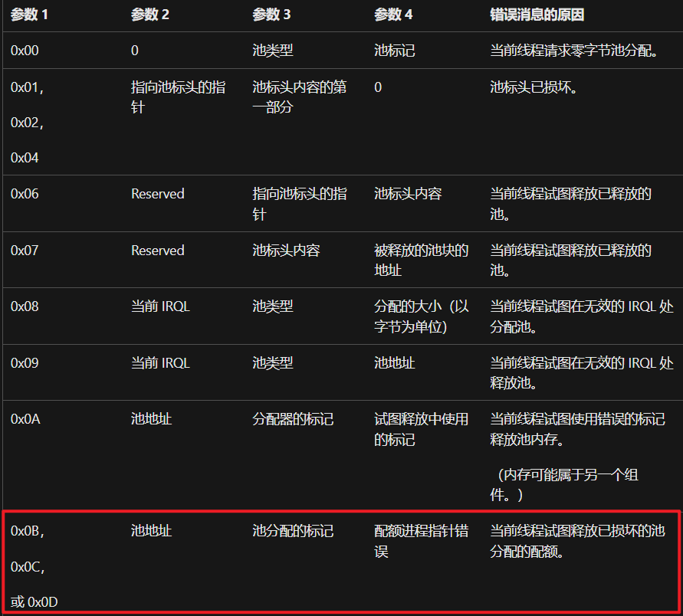The image size is (683, 616).
Task: Click the 错误消息的原因 column header
Action: (537, 15)
